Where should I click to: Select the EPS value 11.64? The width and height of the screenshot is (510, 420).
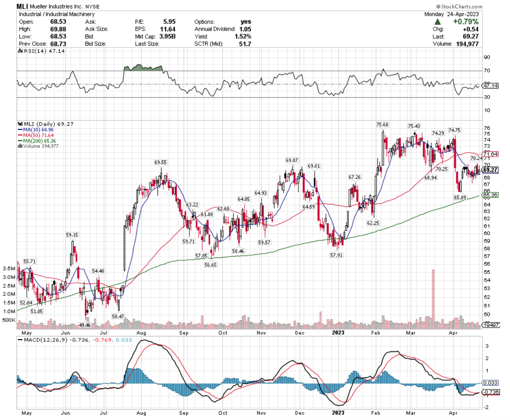168,29
